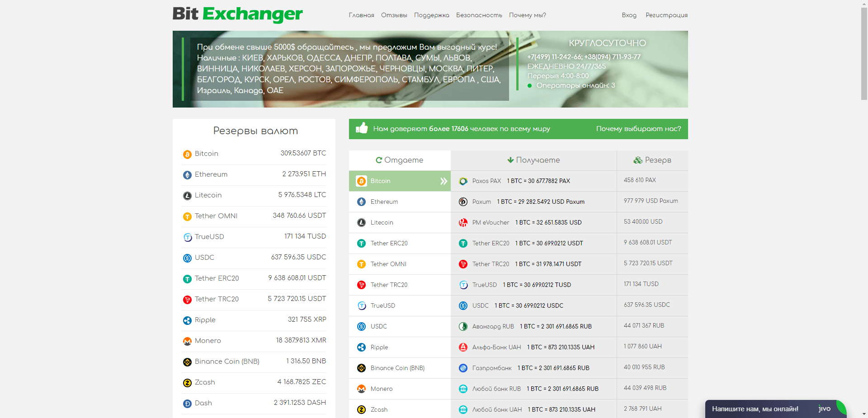Open the Регистрация link
Viewport: 868px width, 418px height.
[666, 15]
